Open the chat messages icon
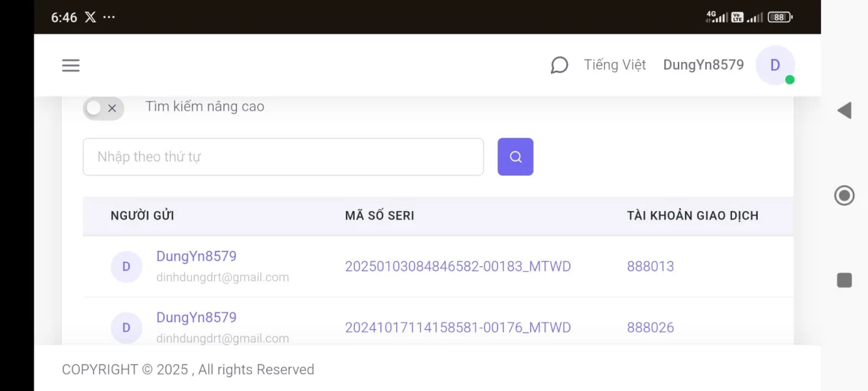The width and height of the screenshot is (868, 391). point(559,65)
